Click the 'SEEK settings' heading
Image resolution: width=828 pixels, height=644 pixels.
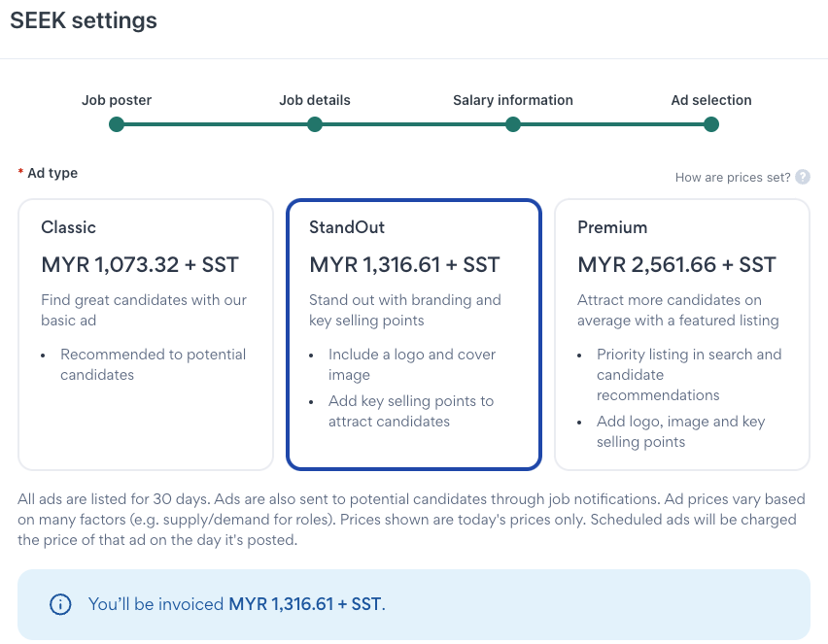point(84,20)
